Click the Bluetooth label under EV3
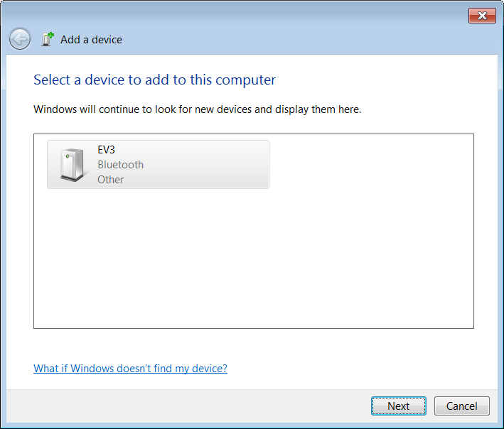 120,165
